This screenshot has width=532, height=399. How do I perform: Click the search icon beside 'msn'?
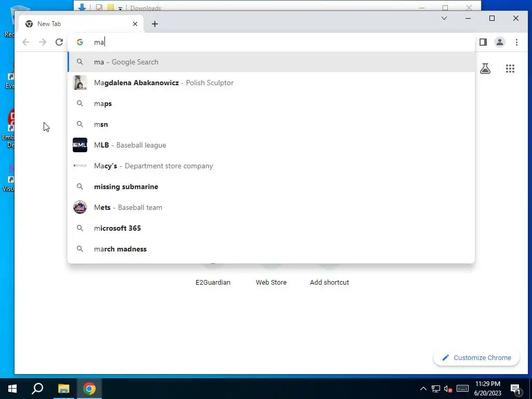point(79,124)
